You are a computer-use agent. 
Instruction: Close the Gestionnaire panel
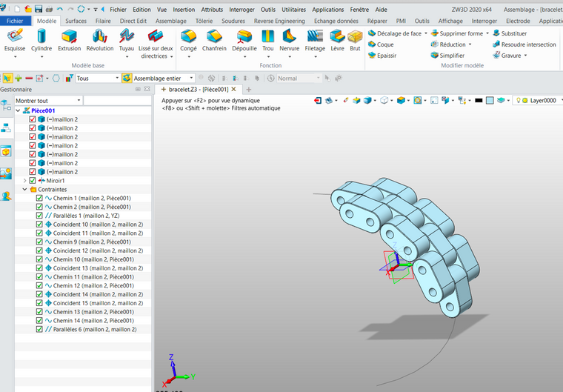pos(147,89)
